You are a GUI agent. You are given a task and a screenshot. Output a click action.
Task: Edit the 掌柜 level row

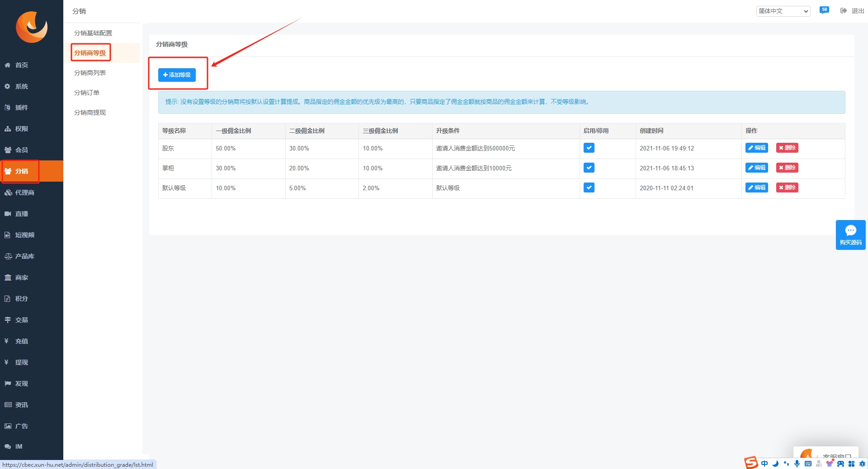[757, 168]
